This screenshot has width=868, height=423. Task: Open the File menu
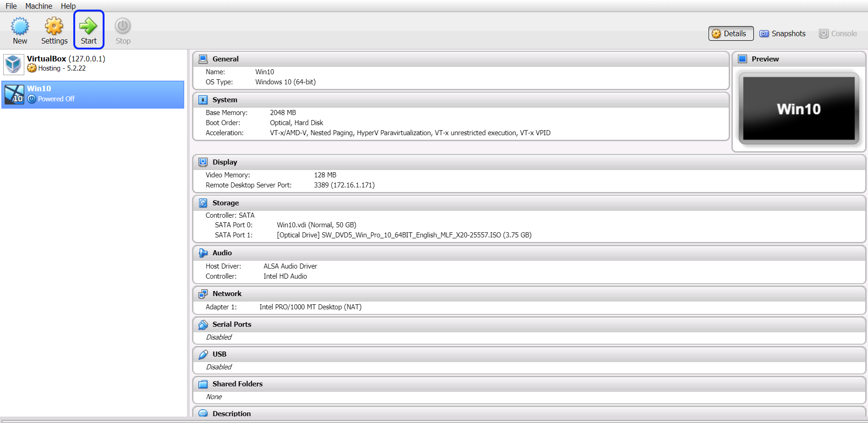pos(11,6)
